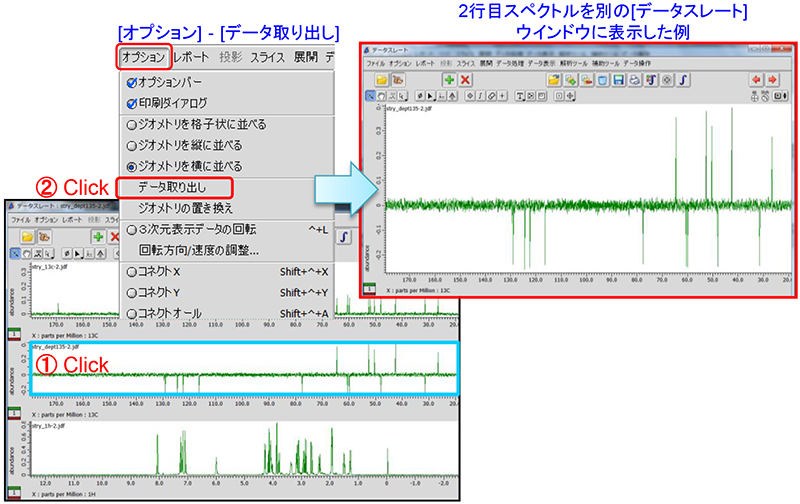The height and width of the screenshot is (504, 800).
Task: Choose ジオメトリの置き換え from the menu
Action: tap(183, 208)
